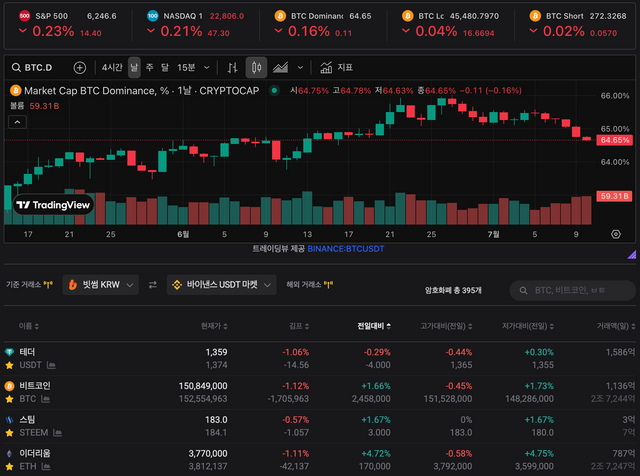Viewport: 640px width, 476px height.
Task: Sort by the 김프 column
Action: [x=299, y=326]
